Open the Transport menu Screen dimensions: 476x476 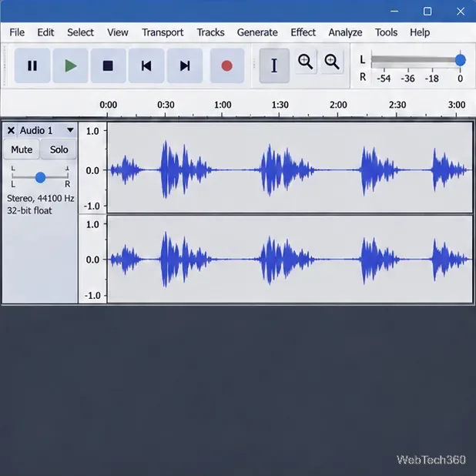(163, 32)
